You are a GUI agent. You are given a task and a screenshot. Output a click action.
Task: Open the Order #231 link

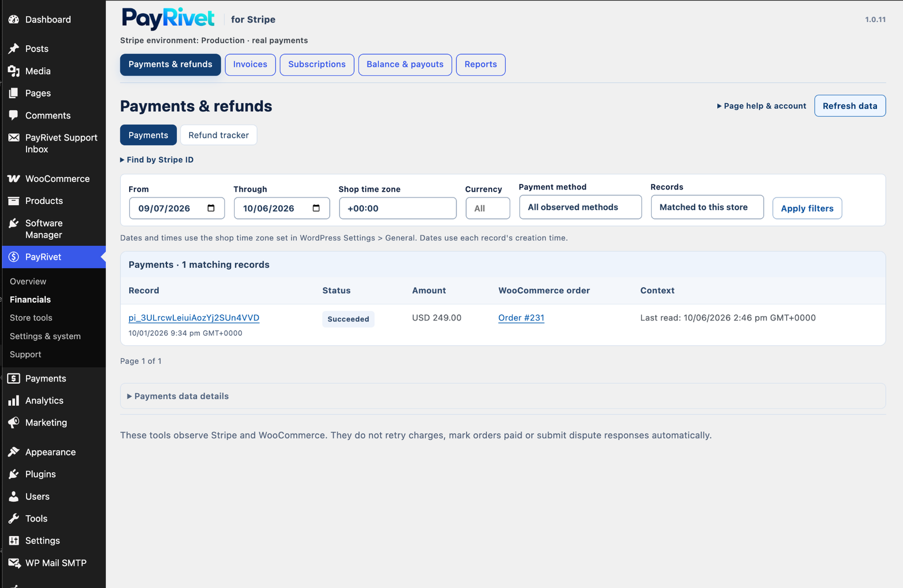(x=521, y=318)
